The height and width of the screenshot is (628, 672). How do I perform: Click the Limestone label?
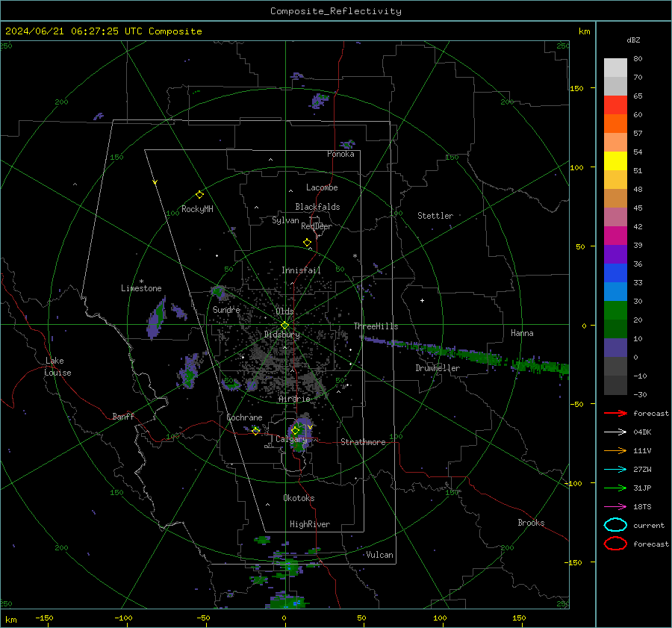(141, 288)
